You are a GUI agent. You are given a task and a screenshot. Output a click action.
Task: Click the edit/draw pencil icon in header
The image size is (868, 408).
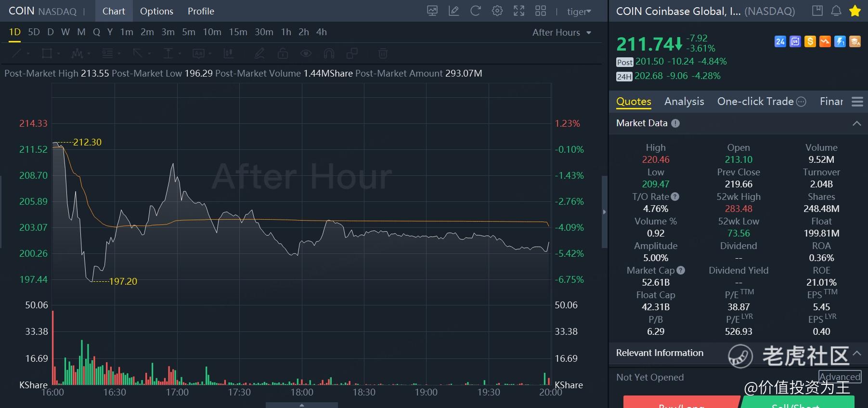point(453,11)
